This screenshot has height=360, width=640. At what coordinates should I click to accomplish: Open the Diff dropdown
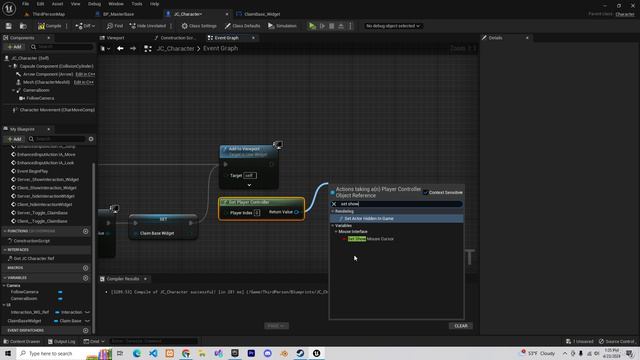point(85,26)
